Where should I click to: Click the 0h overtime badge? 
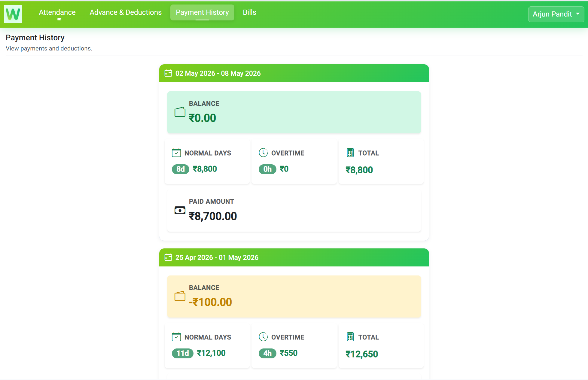pyautogui.click(x=267, y=169)
